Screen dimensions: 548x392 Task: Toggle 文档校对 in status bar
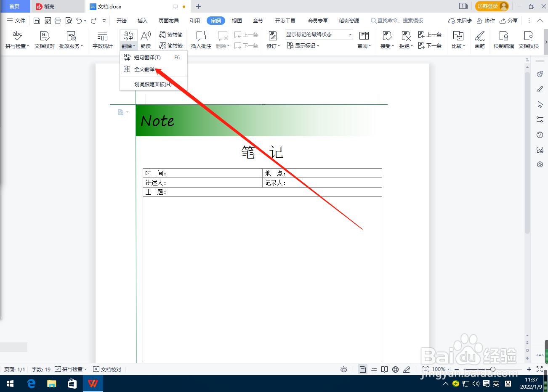pos(107,369)
